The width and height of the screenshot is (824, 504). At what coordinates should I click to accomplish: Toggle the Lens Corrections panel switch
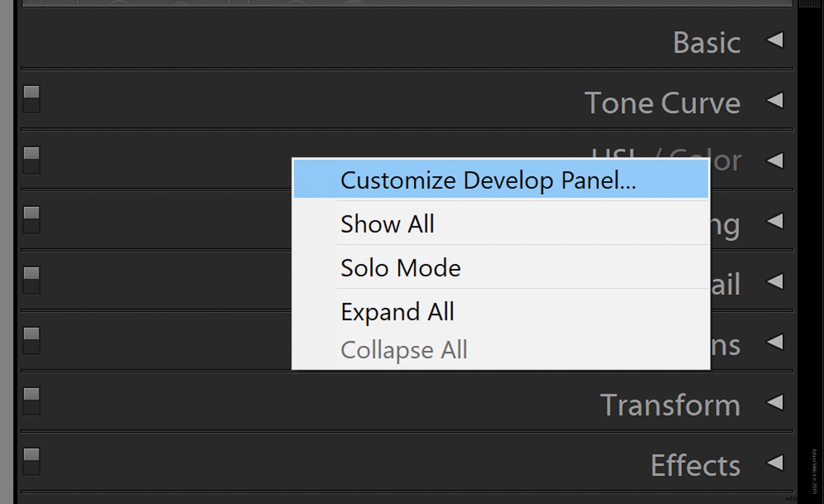coord(31,341)
